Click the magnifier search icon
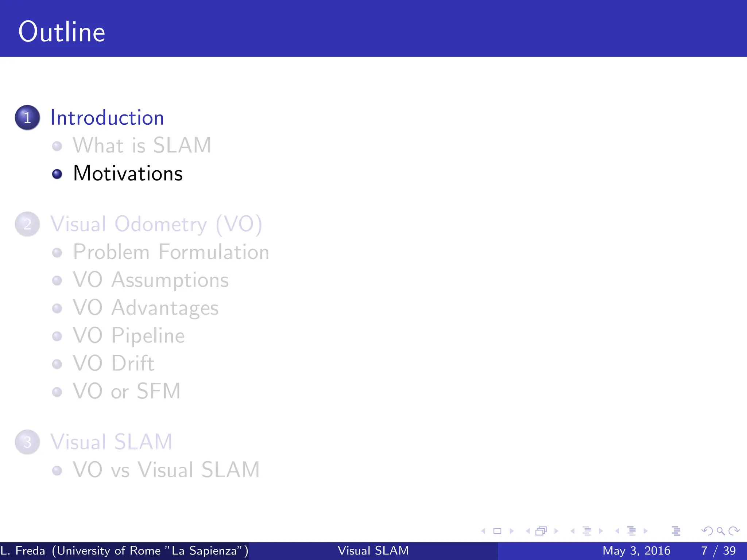Image resolution: width=747 pixels, height=560 pixels. (x=721, y=531)
